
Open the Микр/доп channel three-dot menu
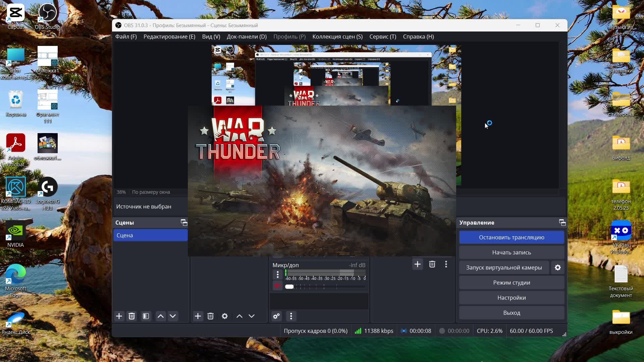pyautogui.click(x=278, y=275)
